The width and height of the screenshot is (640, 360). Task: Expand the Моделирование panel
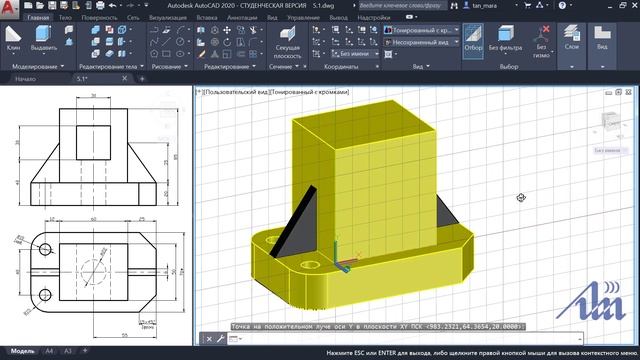(38, 66)
